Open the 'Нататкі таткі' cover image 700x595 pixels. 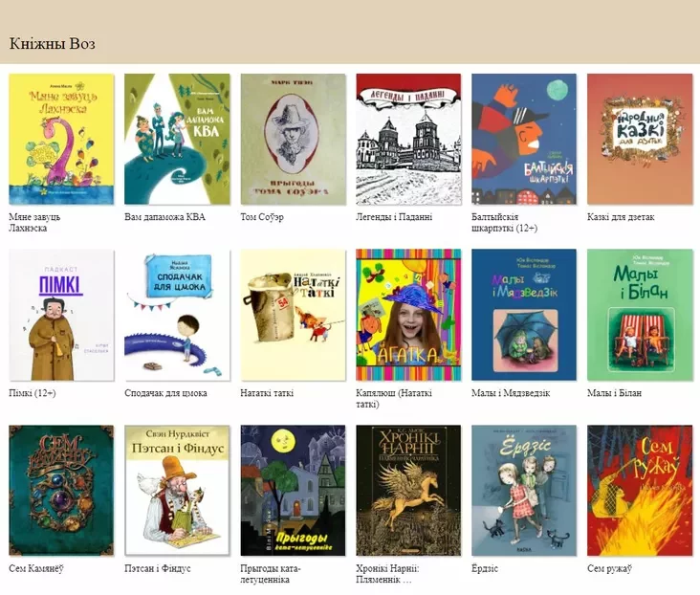[x=293, y=315]
